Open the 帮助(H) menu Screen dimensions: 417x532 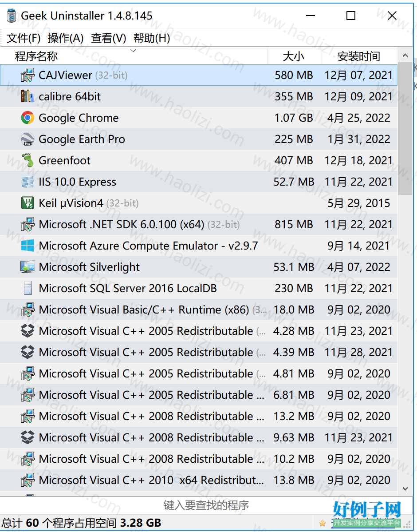coord(152,38)
